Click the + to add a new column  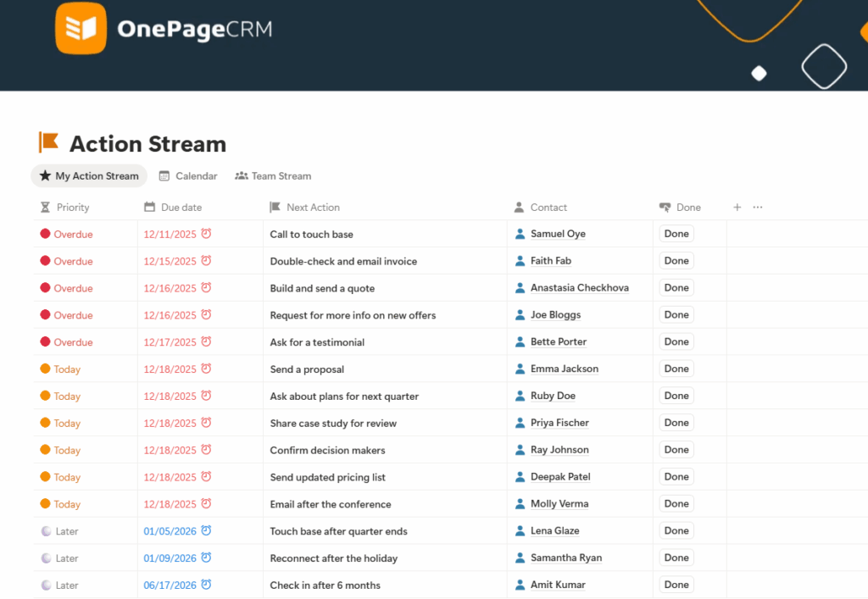coord(737,207)
